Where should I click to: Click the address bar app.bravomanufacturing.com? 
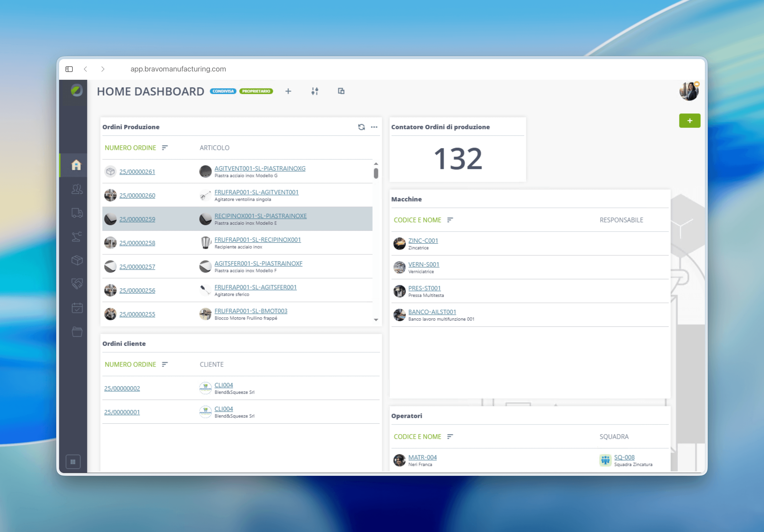(x=178, y=69)
